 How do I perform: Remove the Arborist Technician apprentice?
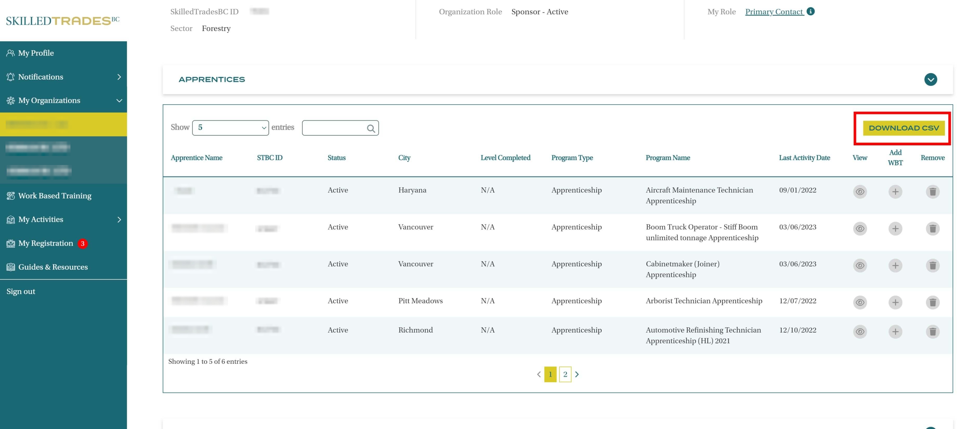pos(932,302)
